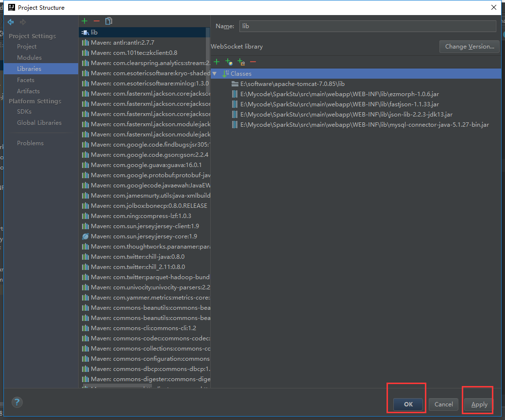Click the jersey-core 1.9 library icon
Image resolution: width=505 pixels, height=420 pixels.
[85, 236]
